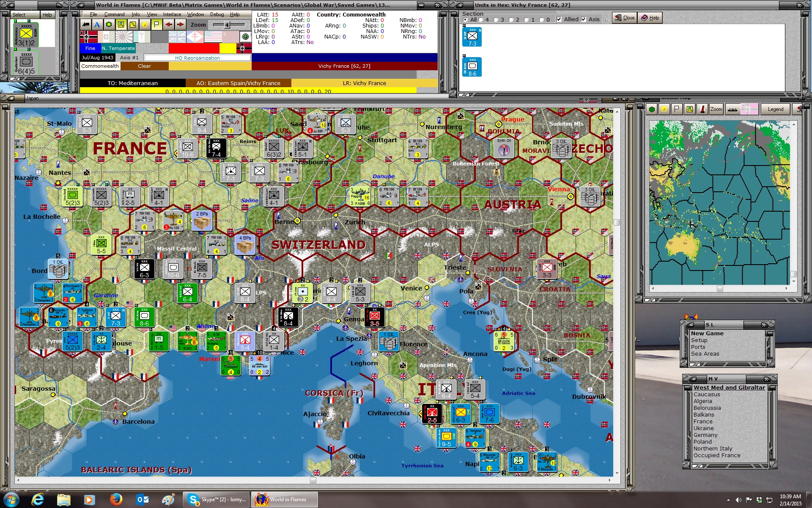
Task: Open the Command menu
Action: (x=114, y=14)
